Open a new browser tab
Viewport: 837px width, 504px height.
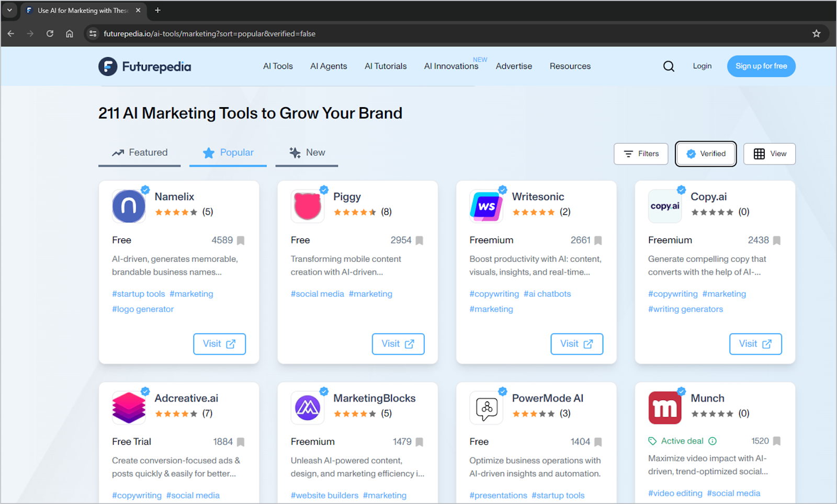tap(157, 10)
